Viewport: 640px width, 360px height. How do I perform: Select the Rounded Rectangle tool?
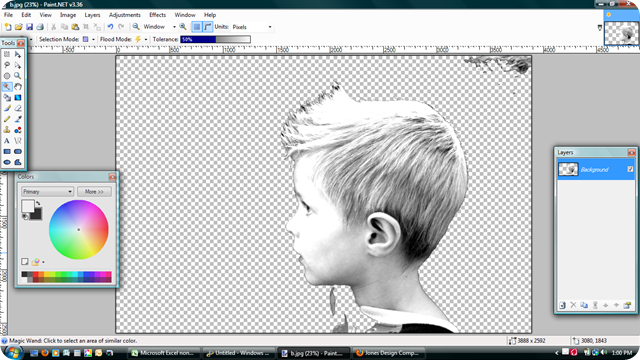[18, 151]
